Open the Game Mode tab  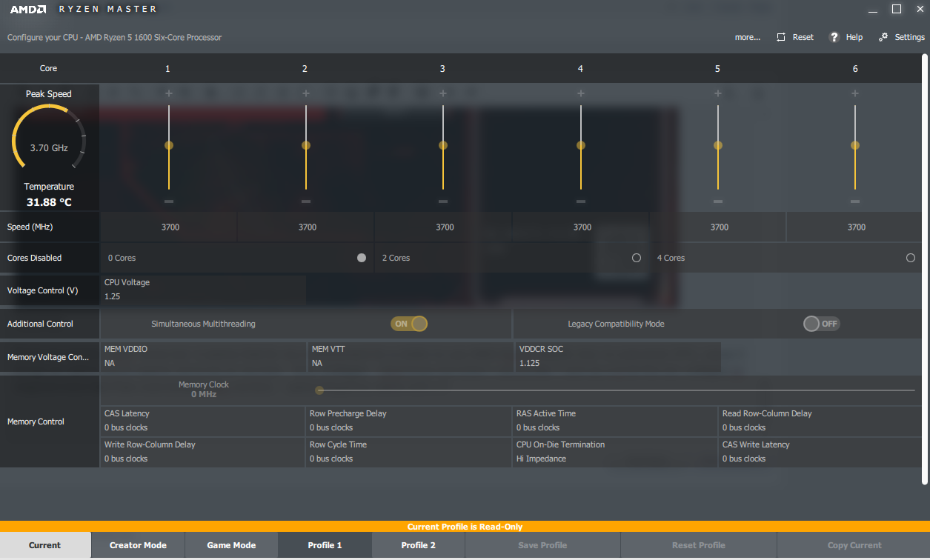231,545
